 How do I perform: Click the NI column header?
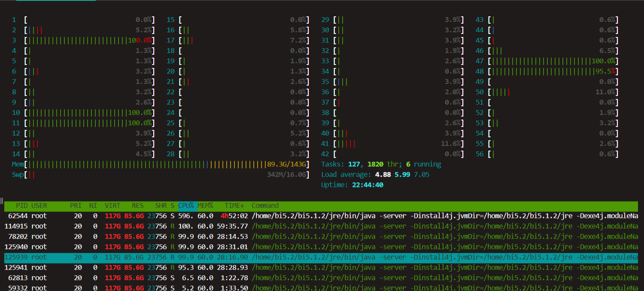(x=94, y=205)
